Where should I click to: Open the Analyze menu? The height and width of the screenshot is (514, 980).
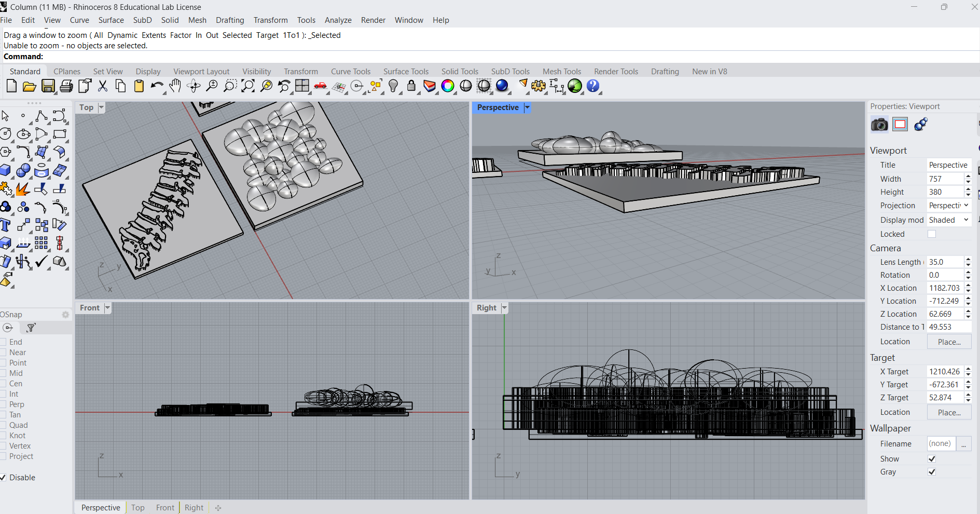(x=338, y=20)
